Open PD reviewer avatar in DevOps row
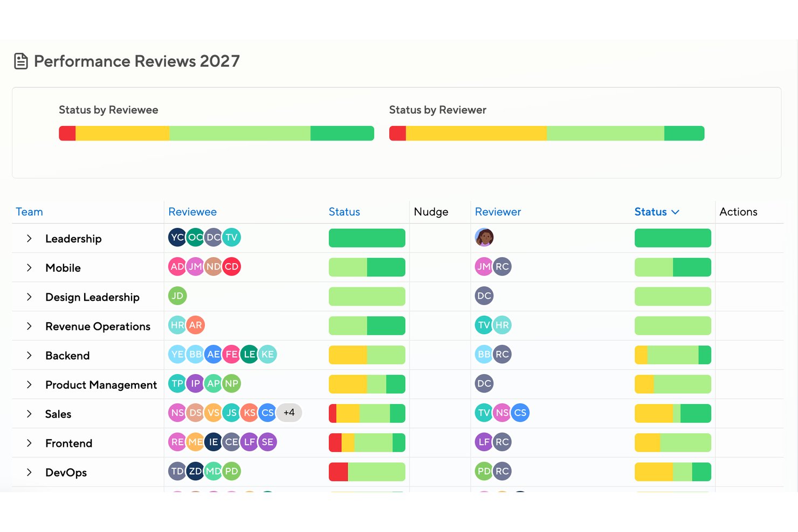Screen dimensions: 798x532 point(484,471)
